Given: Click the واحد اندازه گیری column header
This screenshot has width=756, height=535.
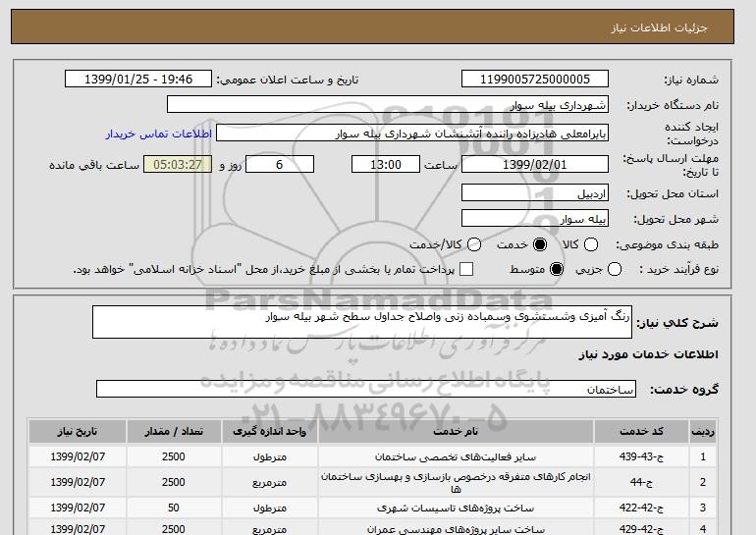Looking at the screenshot, I should (270, 431).
